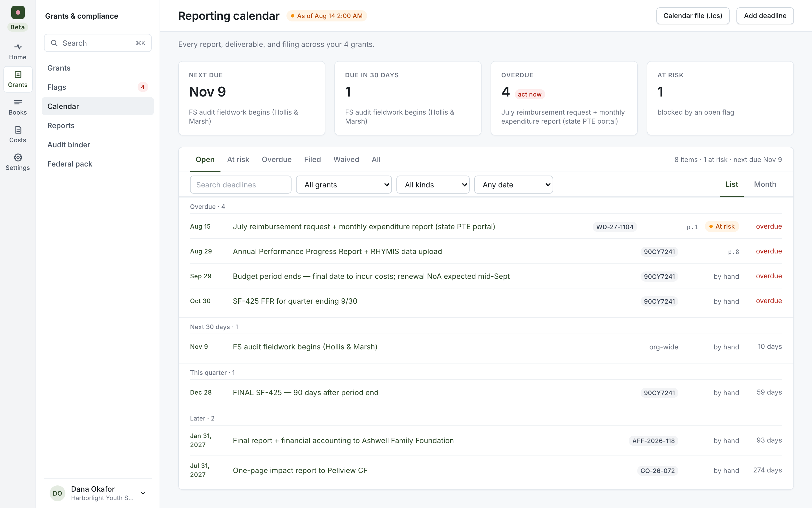This screenshot has width=812, height=508.
Task: Focus the sidebar Search box
Action: (x=98, y=43)
